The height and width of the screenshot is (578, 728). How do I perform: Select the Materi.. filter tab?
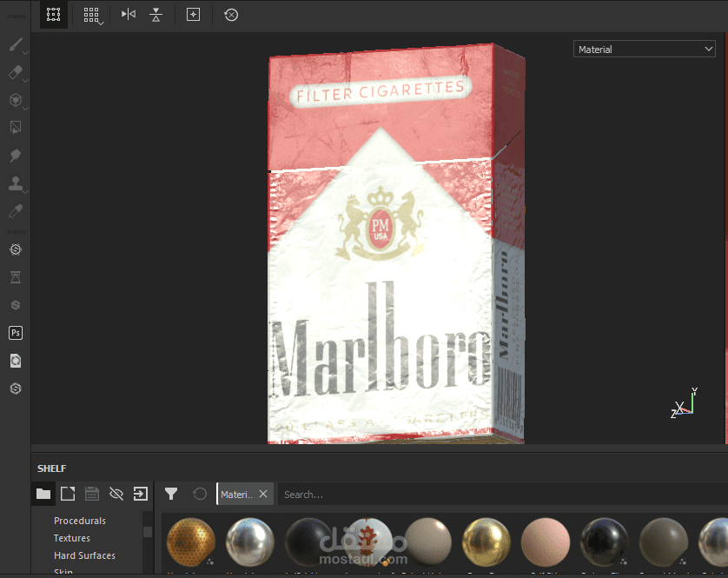[x=236, y=495]
